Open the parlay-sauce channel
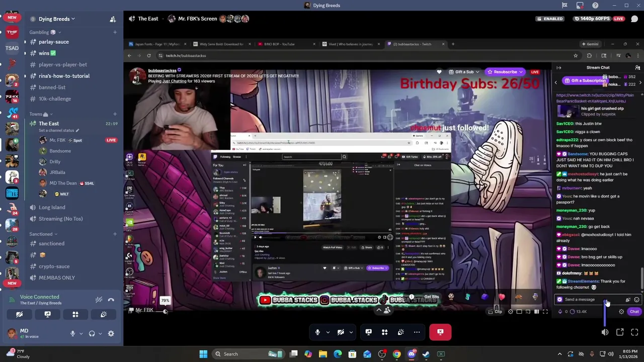This screenshot has height=362, width=644. [x=54, y=42]
